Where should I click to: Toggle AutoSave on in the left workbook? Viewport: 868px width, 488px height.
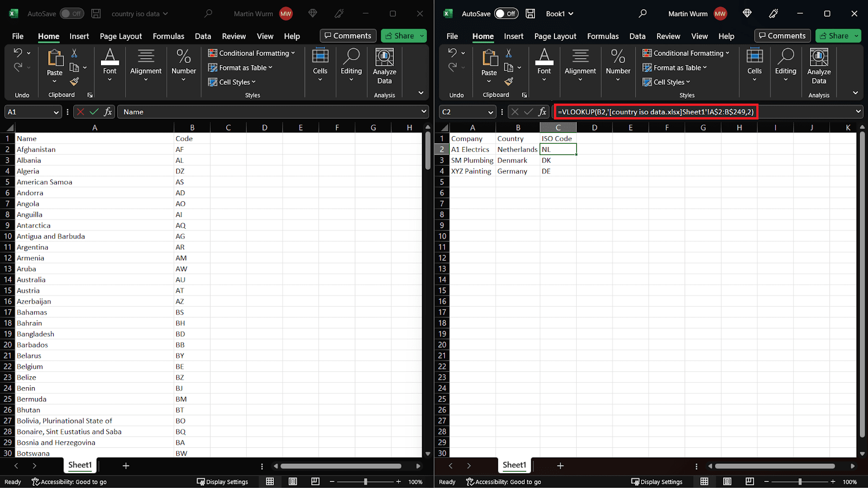71,14
